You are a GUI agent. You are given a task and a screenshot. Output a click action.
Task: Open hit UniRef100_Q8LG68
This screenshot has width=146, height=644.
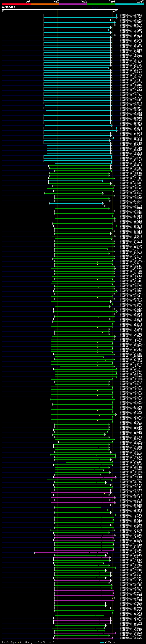pos(131,17)
